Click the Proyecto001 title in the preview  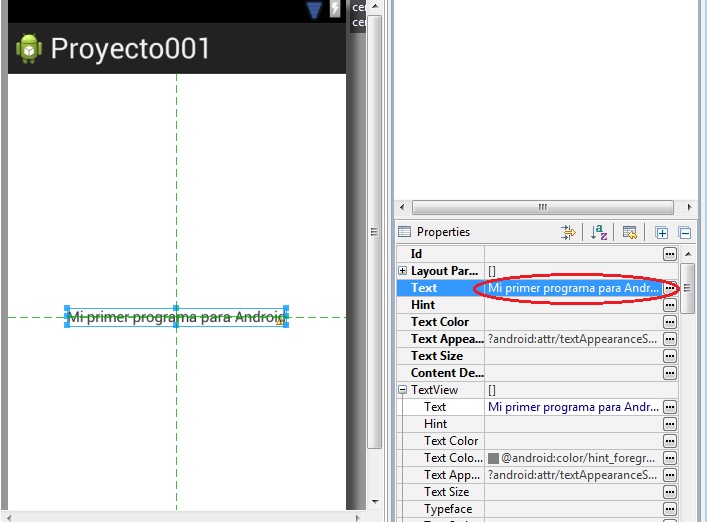pos(130,48)
